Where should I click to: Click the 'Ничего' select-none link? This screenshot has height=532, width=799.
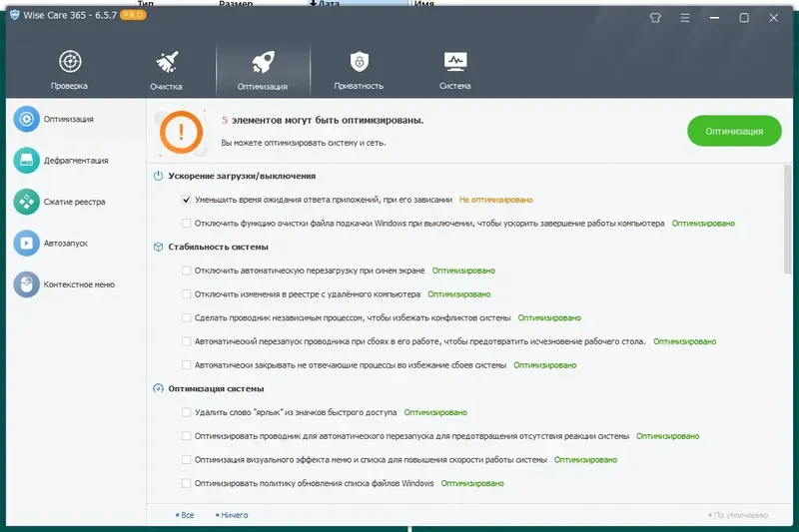(x=232, y=515)
